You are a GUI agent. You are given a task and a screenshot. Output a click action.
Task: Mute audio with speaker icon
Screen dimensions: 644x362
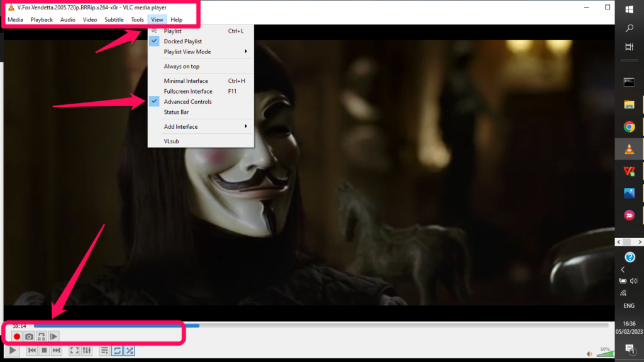(590, 354)
